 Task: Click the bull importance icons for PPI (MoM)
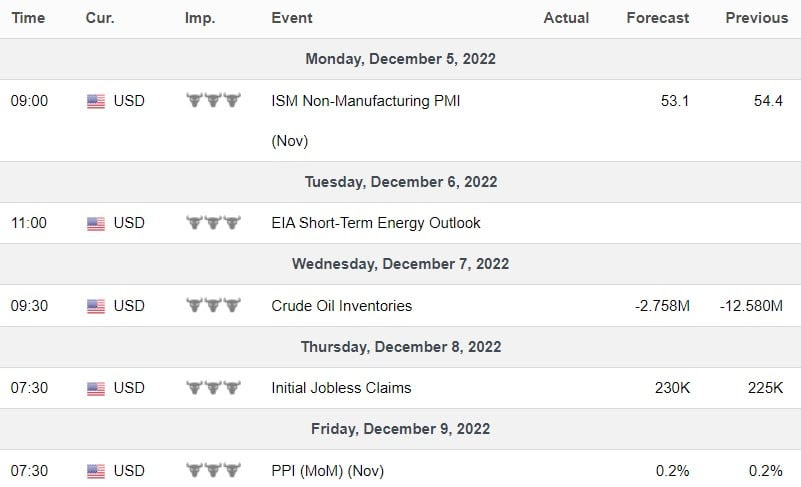213,470
